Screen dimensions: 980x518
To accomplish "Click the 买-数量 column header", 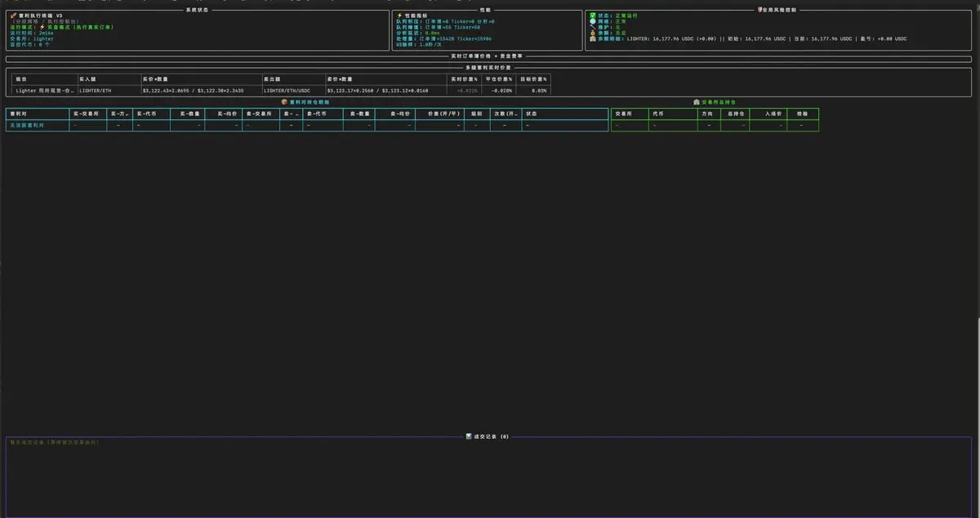I will pyautogui.click(x=190, y=114).
